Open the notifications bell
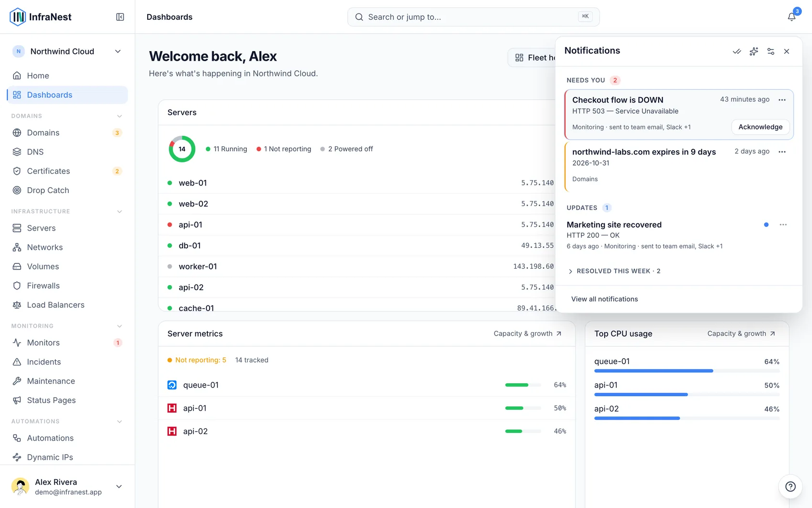This screenshot has height=508, width=812. [x=791, y=17]
